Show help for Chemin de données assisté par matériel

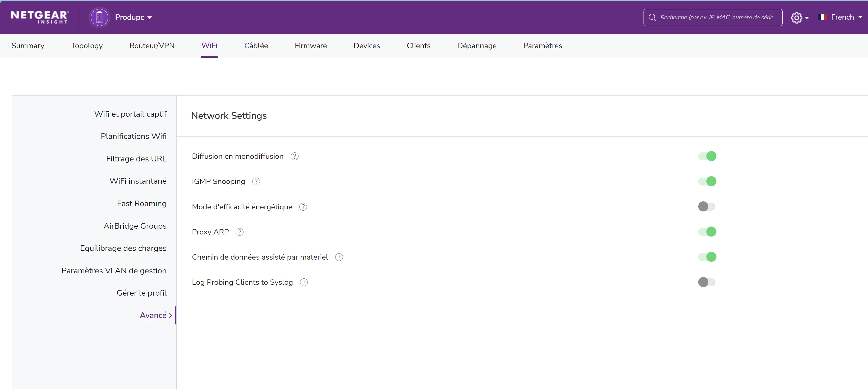(339, 257)
